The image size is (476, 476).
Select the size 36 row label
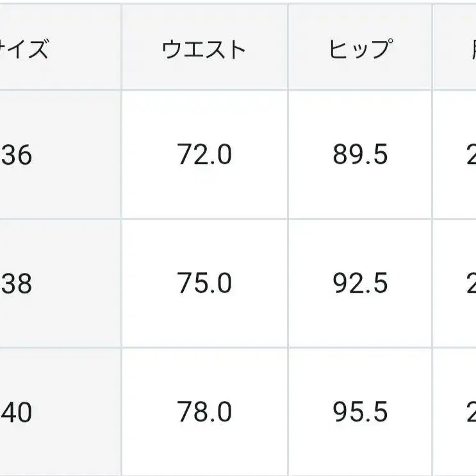[x=17, y=155]
